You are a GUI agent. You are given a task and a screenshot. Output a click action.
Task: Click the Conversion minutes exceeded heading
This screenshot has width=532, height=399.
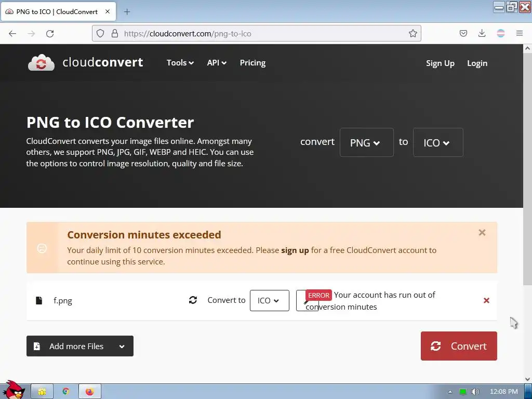(144, 234)
